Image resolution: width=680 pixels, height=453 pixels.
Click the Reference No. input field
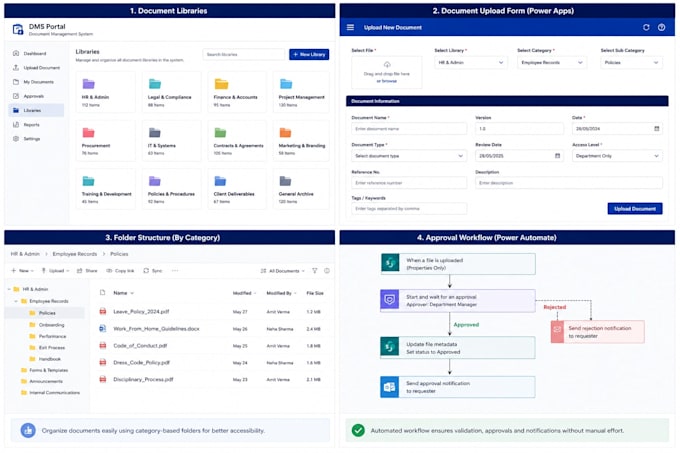409,183
